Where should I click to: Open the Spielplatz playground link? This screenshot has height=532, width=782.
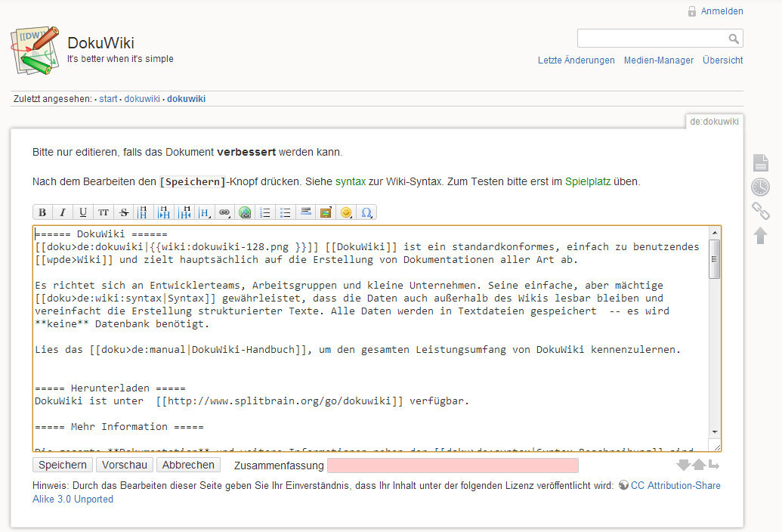point(588,181)
